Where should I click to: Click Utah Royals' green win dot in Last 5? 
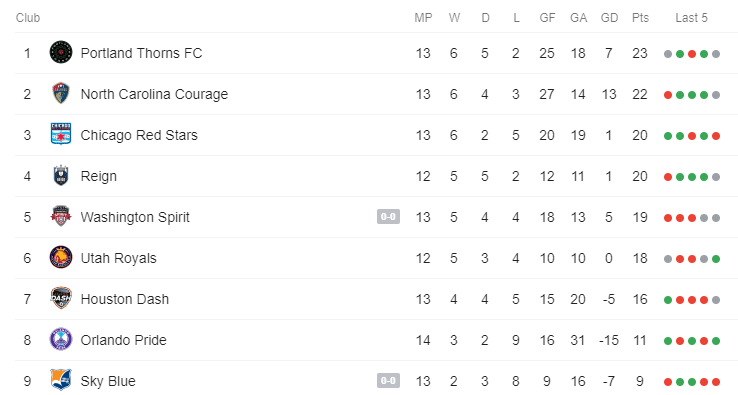pyautogui.click(x=716, y=258)
